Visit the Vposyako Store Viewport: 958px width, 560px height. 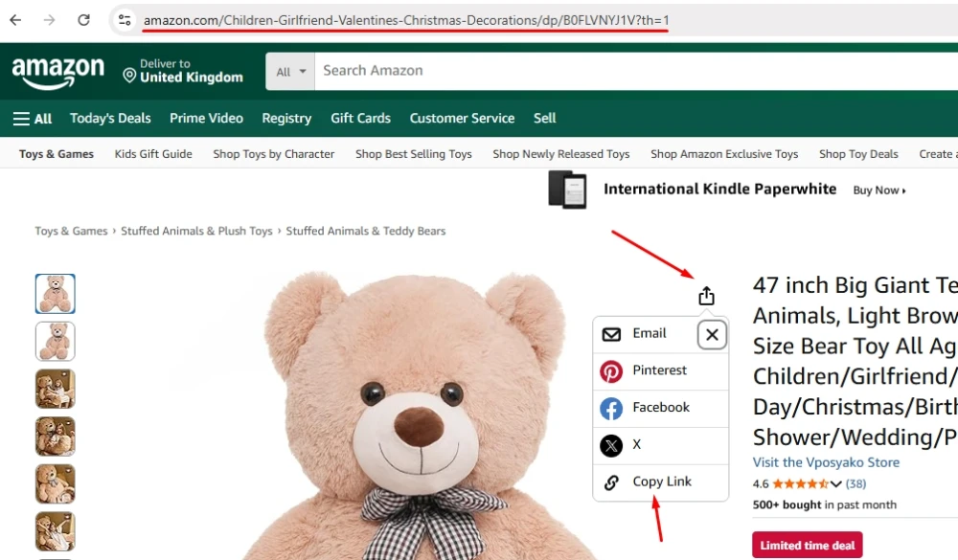pos(827,462)
